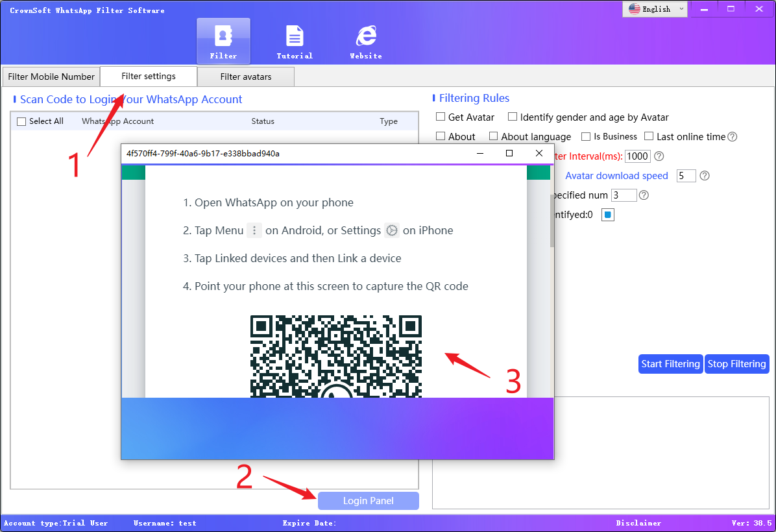
Task: Click the WhatsApp QR code image
Action: tap(336, 356)
